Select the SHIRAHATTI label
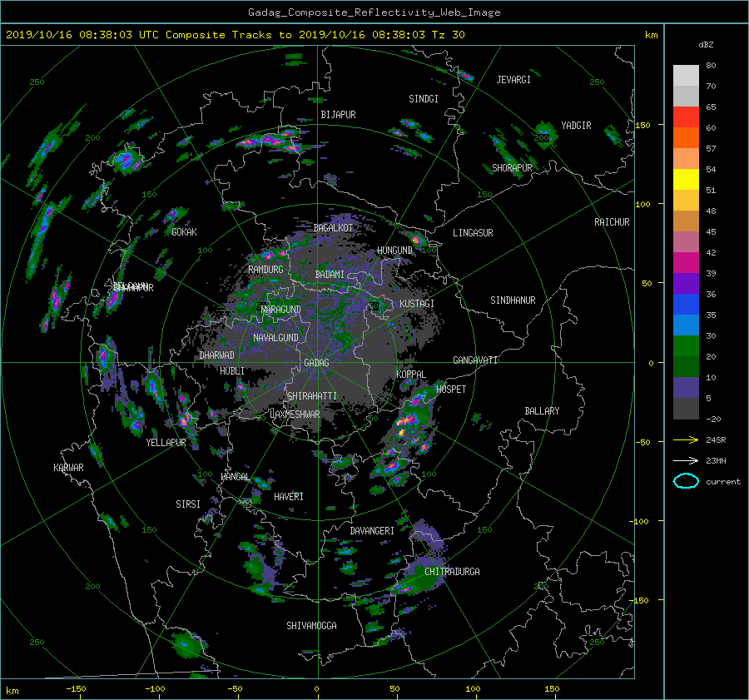This screenshot has height=700, width=749. [312, 396]
